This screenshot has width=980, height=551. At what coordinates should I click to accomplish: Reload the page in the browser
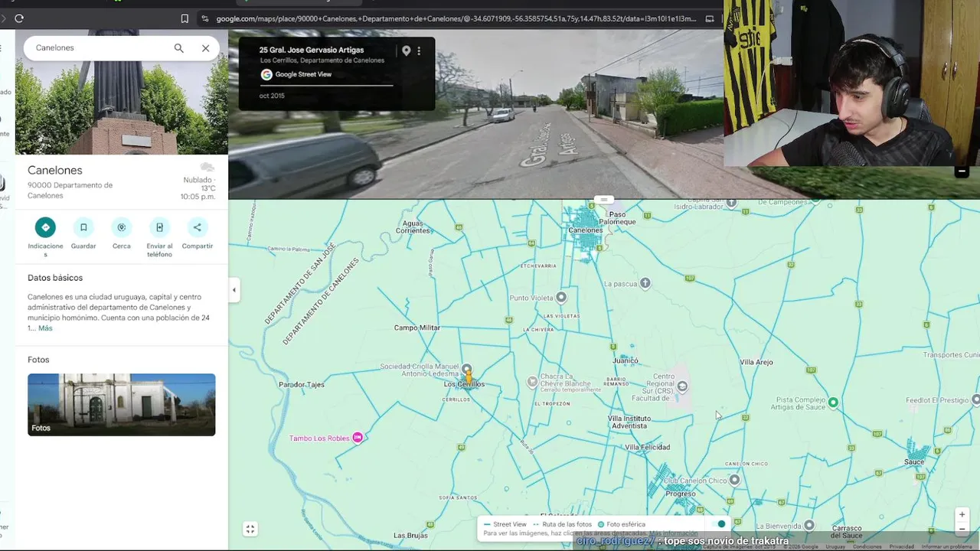pos(19,18)
